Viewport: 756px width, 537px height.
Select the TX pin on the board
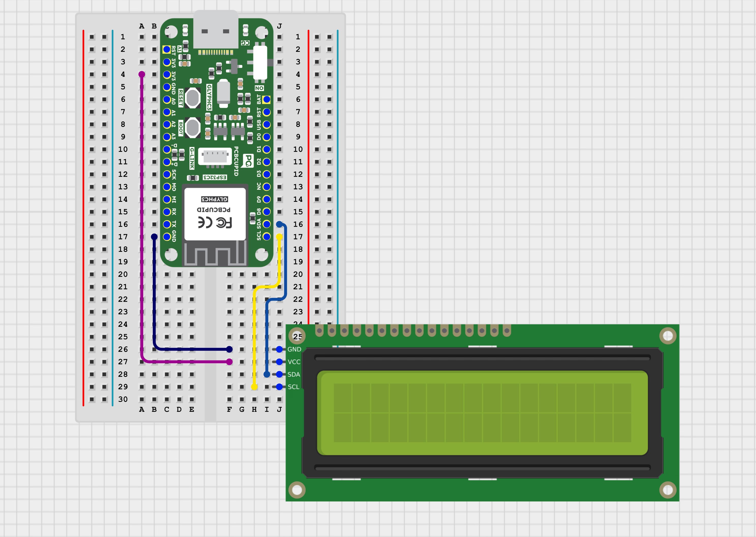167,224
